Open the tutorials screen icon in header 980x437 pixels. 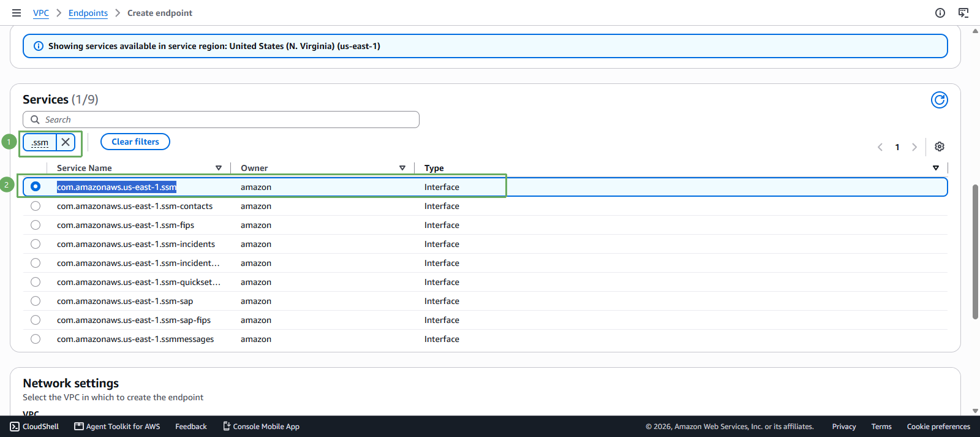tap(963, 13)
